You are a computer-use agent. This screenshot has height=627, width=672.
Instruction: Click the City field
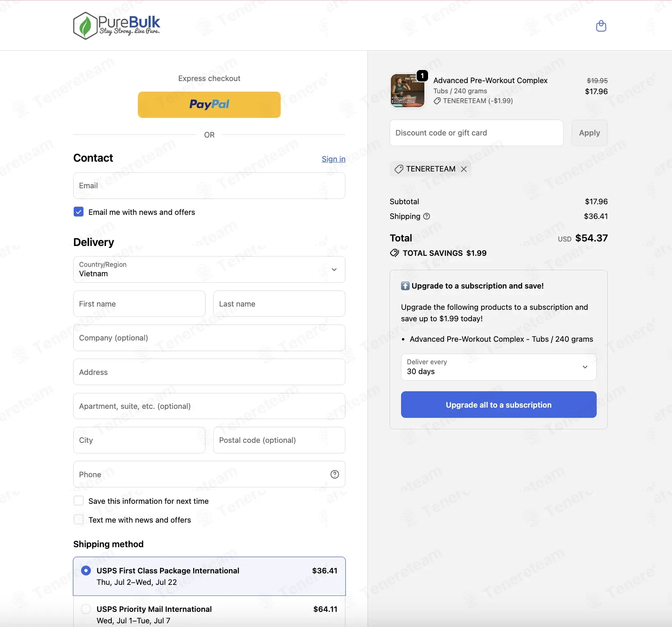pos(139,440)
